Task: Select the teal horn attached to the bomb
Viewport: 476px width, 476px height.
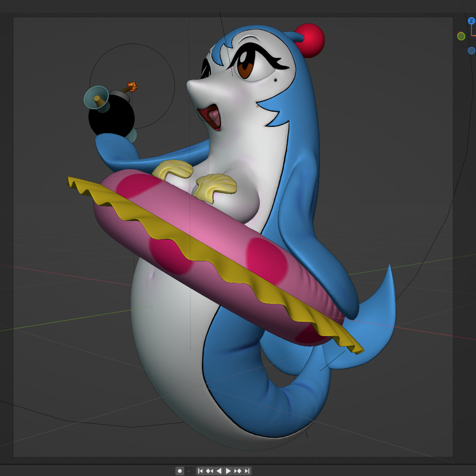Action: tap(97, 97)
